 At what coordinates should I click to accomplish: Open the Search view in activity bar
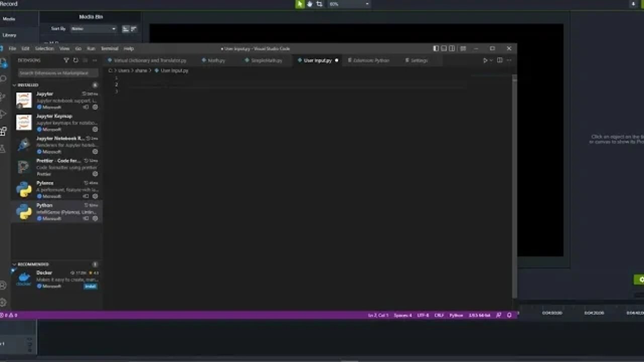tap(3, 79)
